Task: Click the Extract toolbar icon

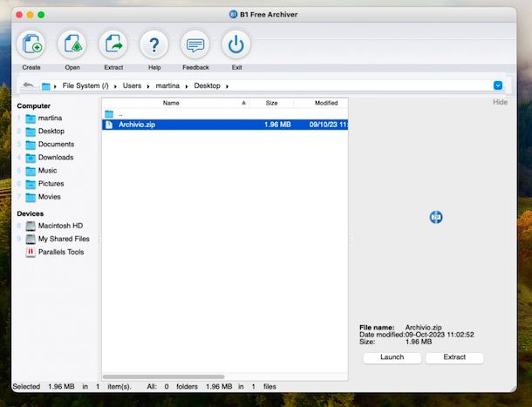Action: (x=113, y=44)
